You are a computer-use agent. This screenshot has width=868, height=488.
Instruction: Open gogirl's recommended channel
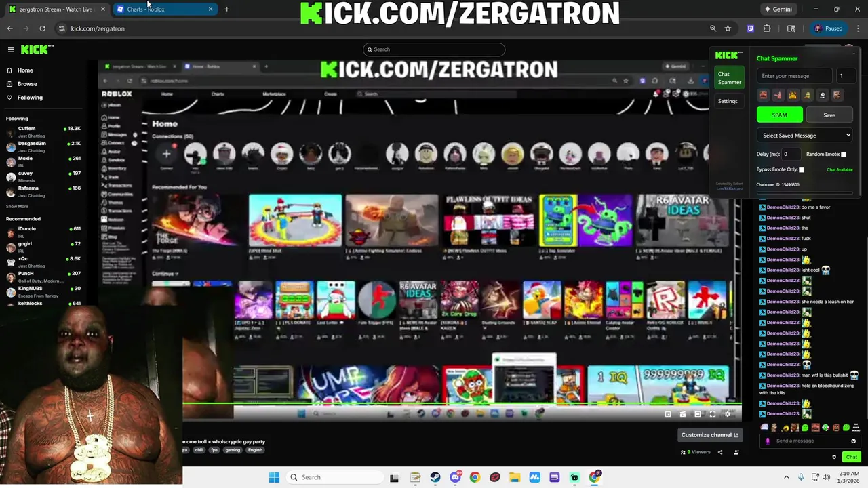pyautogui.click(x=43, y=247)
